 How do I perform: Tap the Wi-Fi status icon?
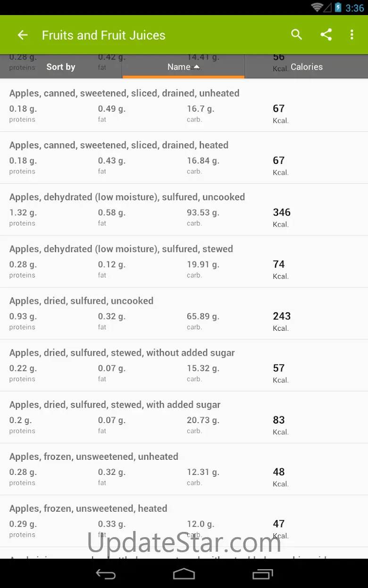[x=317, y=7]
